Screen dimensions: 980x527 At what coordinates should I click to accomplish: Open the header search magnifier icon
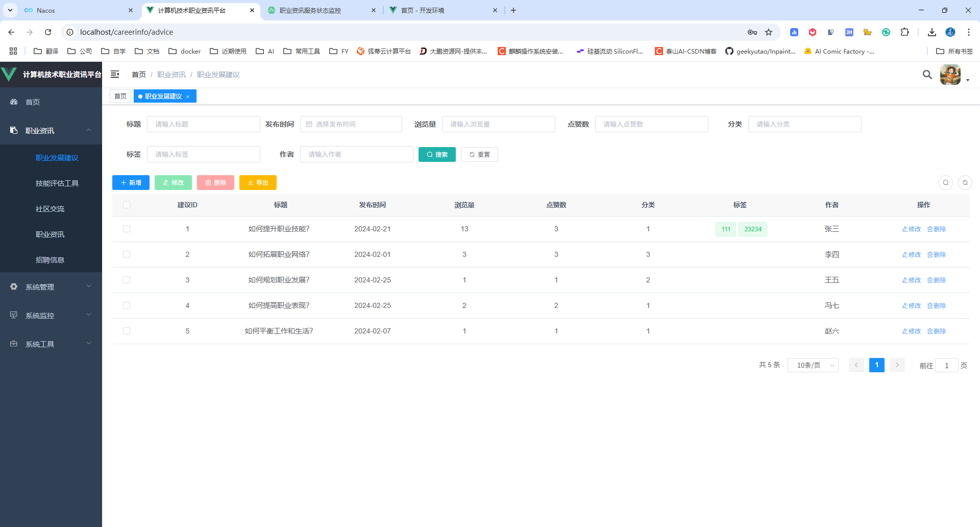(x=927, y=75)
